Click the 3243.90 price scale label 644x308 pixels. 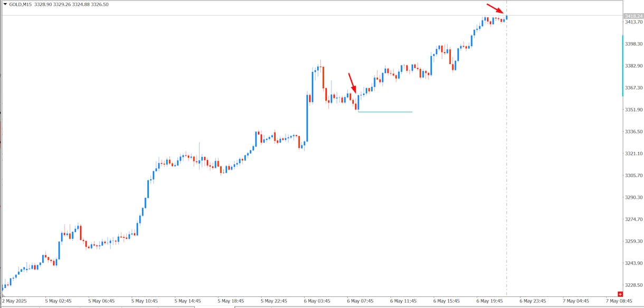pos(633,263)
